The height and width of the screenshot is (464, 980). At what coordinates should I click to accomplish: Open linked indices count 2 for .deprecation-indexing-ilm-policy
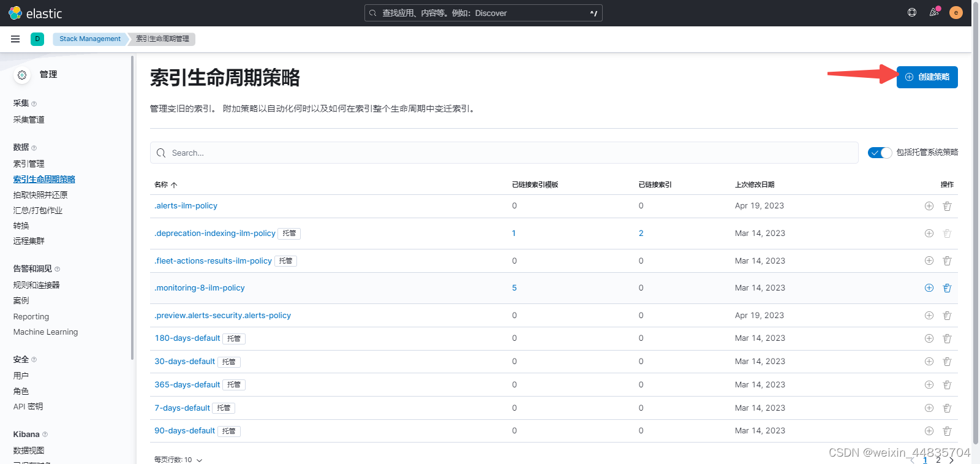pos(641,234)
